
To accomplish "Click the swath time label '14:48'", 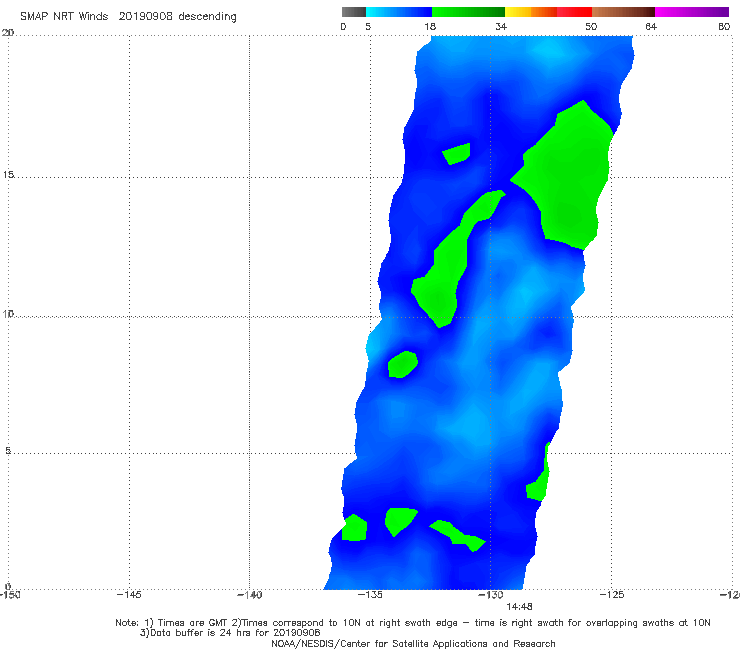I will coord(519,607).
